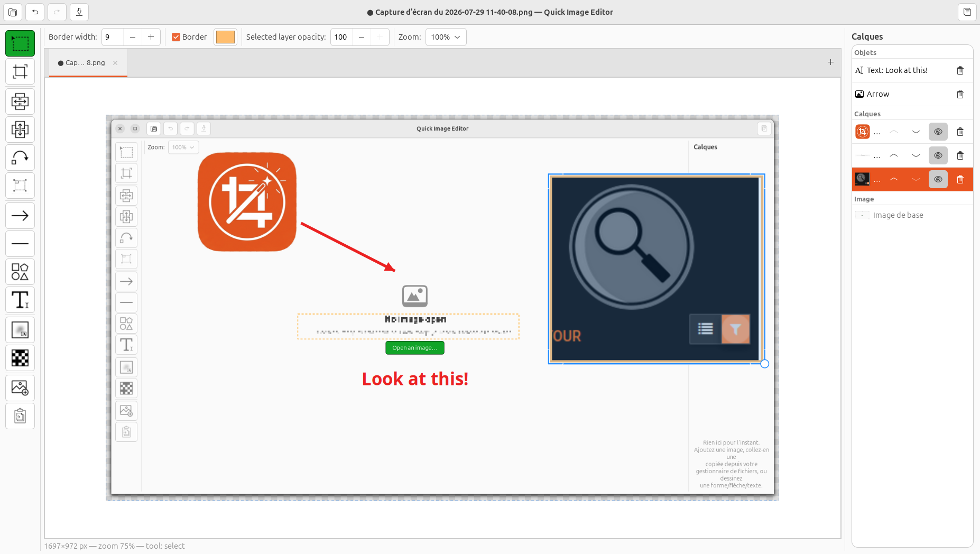
Task: Hide the second blank-thumbnail layer
Action: (x=938, y=155)
